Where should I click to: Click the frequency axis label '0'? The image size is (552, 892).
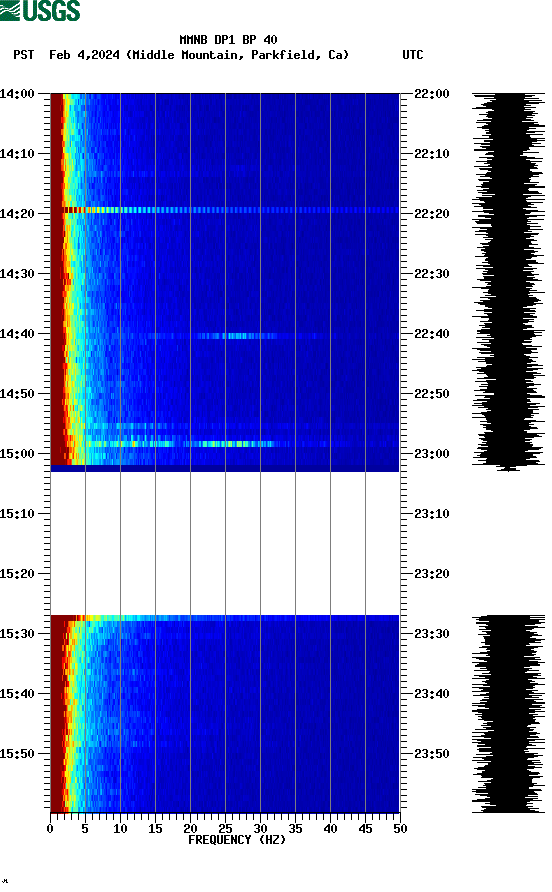(50, 829)
